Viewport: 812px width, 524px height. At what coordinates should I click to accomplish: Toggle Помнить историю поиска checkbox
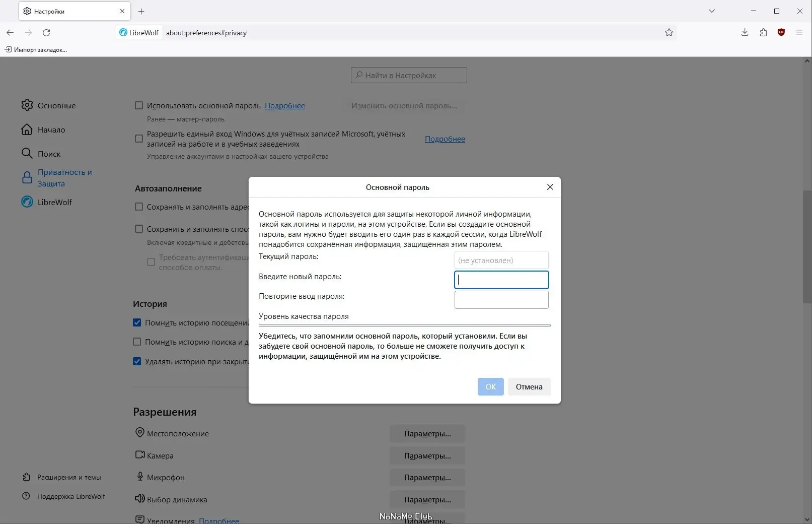click(137, 342)
